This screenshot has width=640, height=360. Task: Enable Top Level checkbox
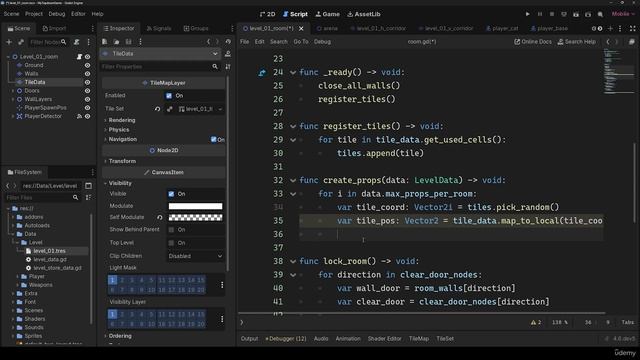tap(171, 243)
